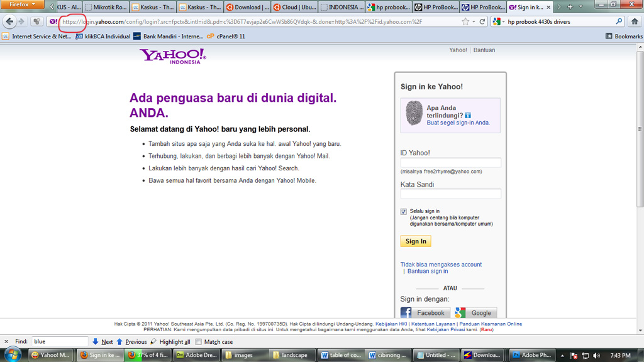The image size is (644, 362).
Task: Uncheck the 'Selalu sign in' checkbox
Action: tap(404, 212)
